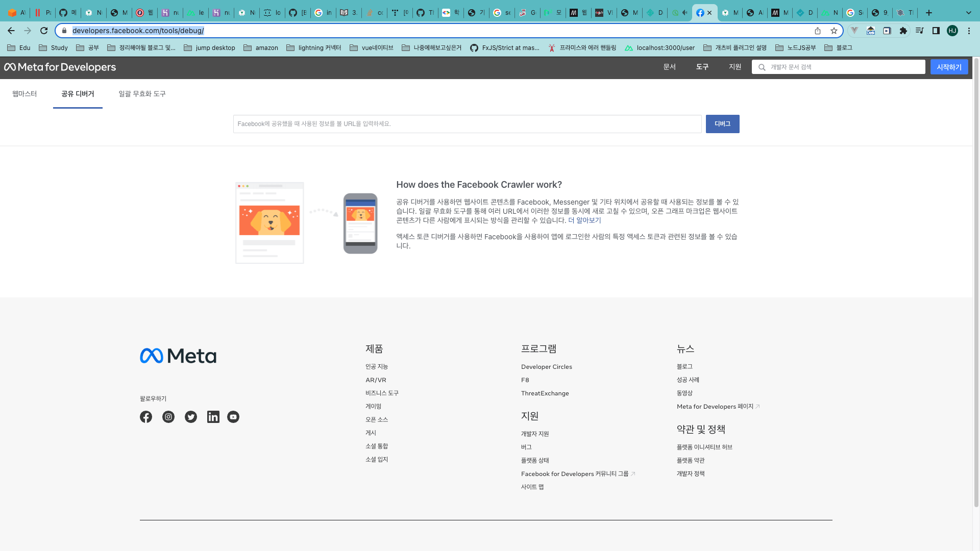Open the 인공 지능 footer link
Viewport: 980px width, 551px height.
(377, 367)
